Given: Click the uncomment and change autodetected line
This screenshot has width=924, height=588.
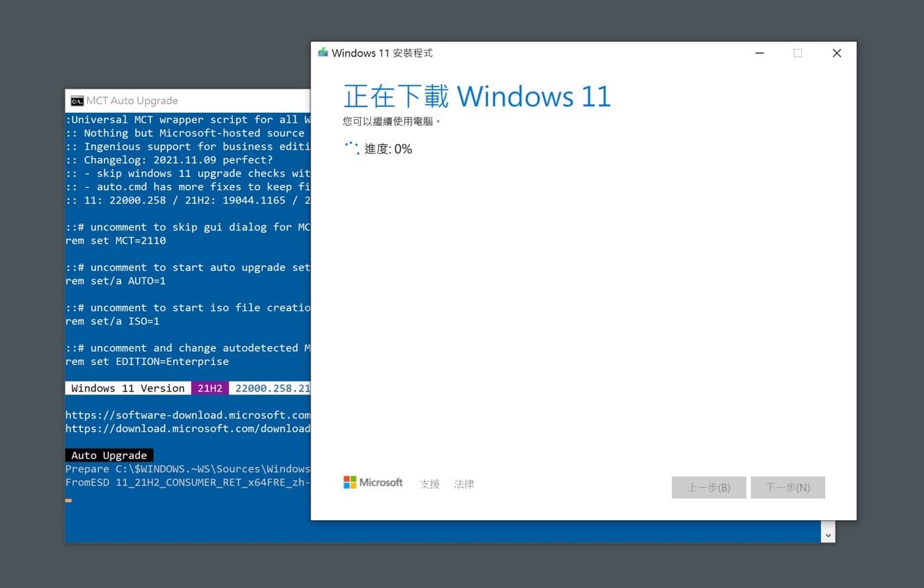Looking at the screenshot, I should (188, 348).
